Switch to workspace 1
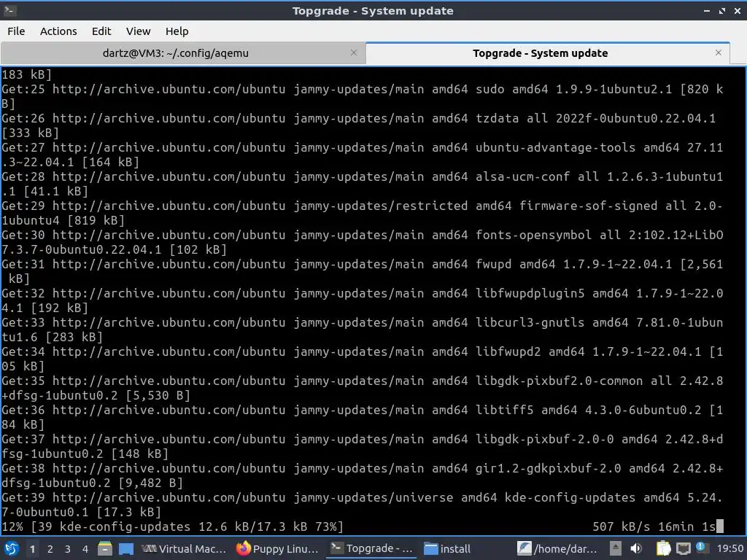The image size is (747, 560). click(32, 549)
